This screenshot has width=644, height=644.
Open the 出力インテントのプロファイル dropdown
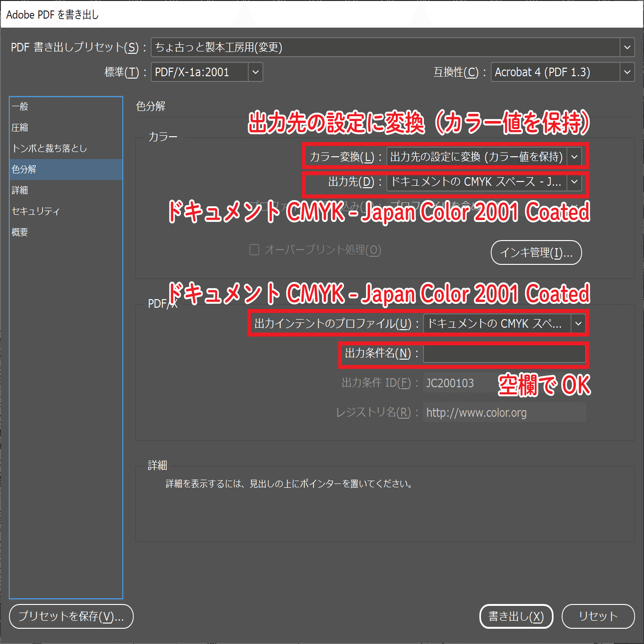coord(504,323)
